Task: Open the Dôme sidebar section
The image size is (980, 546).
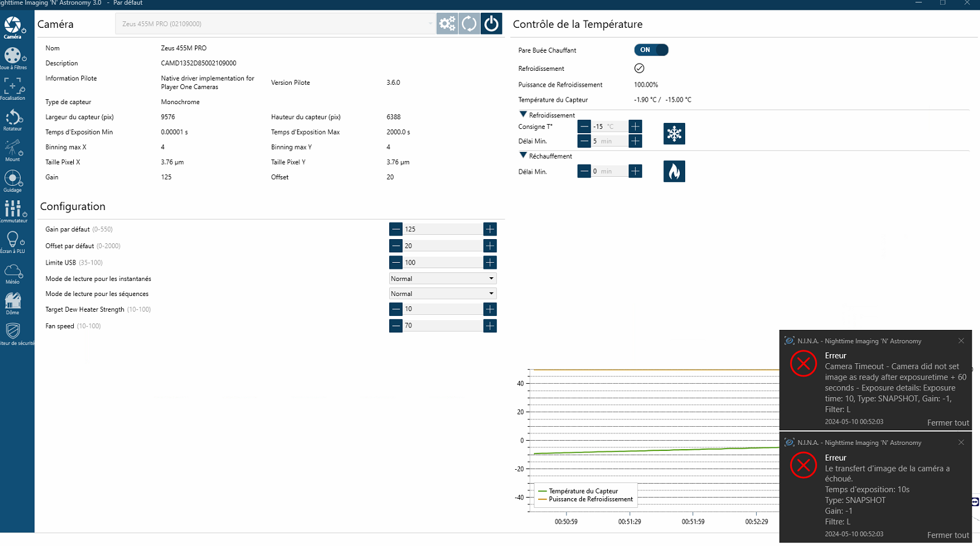Action: (13, 304)
